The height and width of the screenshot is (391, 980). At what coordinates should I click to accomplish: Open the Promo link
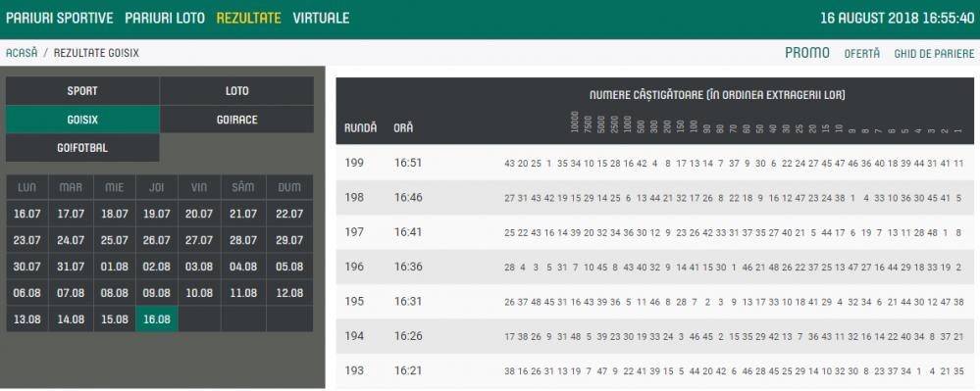click(x=807, y=53)
